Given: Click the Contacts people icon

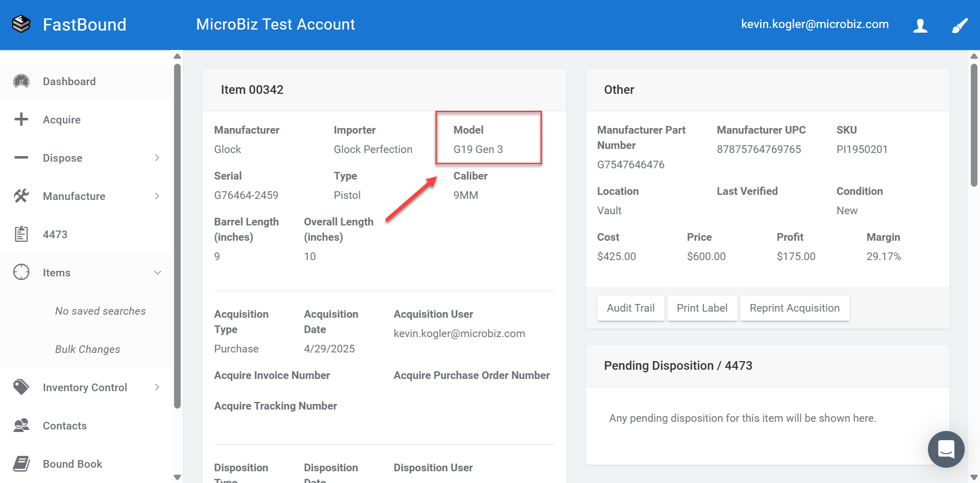Looking at the screenshot, I should [x=21, y=425].
